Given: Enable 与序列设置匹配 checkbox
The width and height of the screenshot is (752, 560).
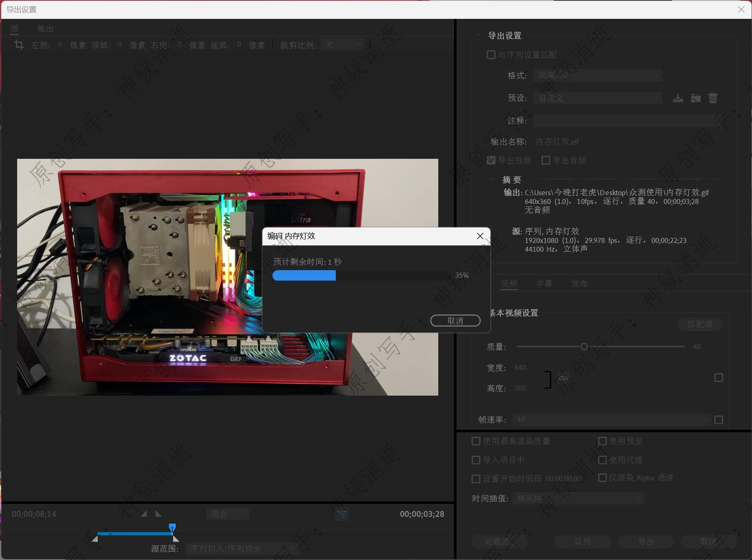Looking at the screenshot, I should (491, 55).
